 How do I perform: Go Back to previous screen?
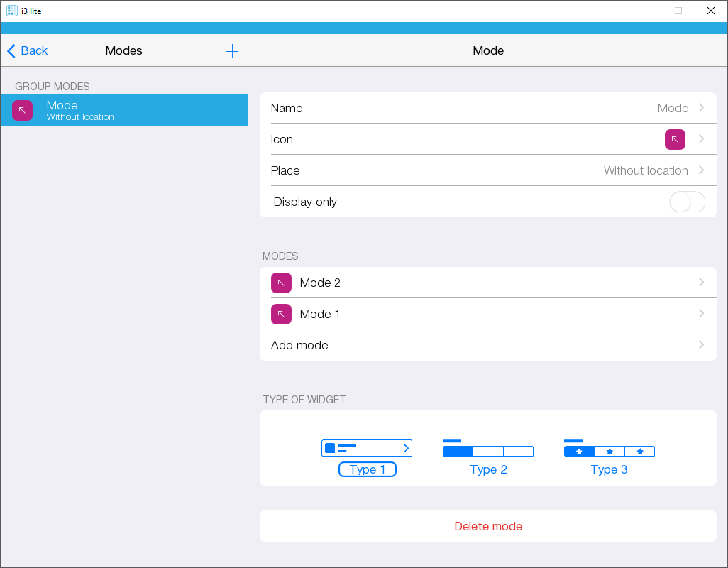click(28, 51)
